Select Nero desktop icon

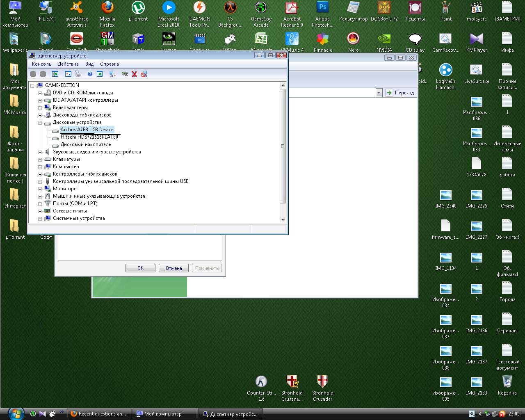pyautogui.click(x=354, y=43)
